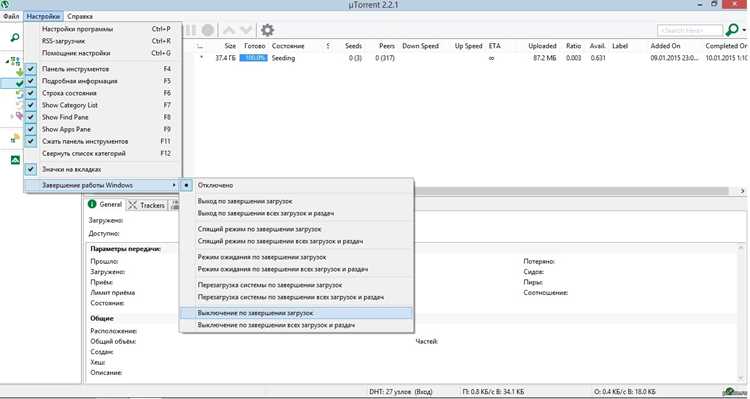Click the scrollbar's right arrow

pos(742,190)
